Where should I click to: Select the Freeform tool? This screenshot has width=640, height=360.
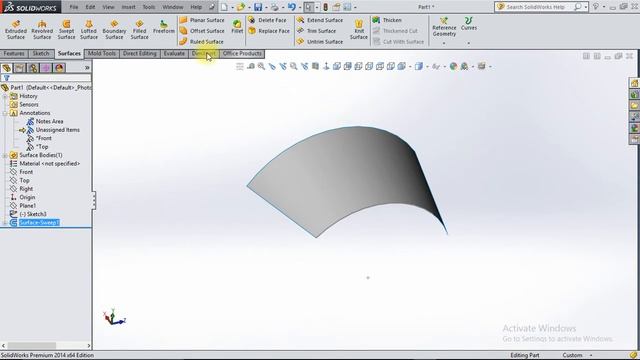point(164,27)
